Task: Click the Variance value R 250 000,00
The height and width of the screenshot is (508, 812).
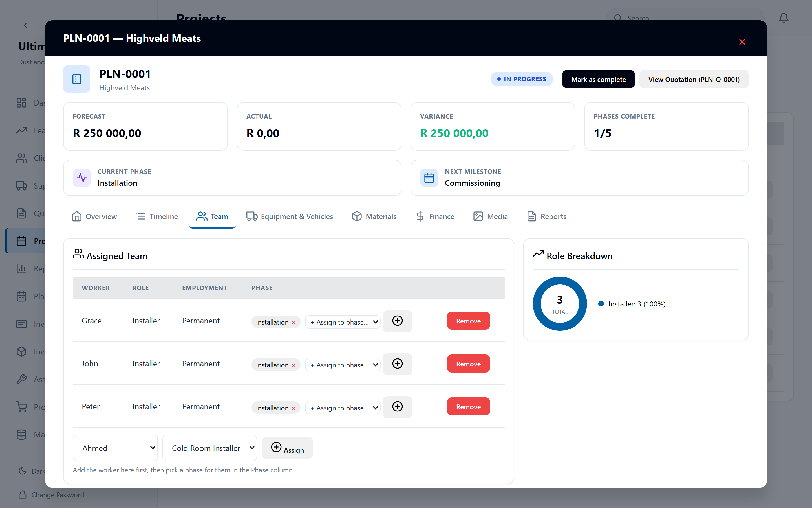Action: [454, 133]
